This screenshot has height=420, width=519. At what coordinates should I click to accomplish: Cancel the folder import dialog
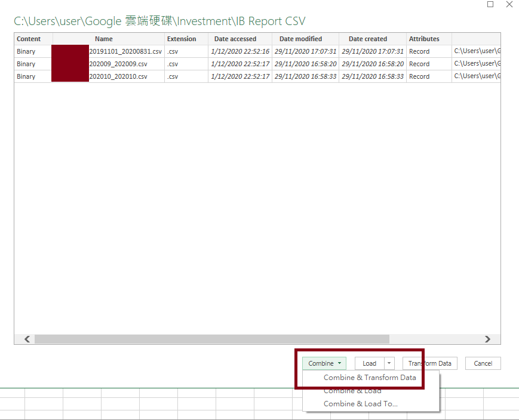pos(483,363)
